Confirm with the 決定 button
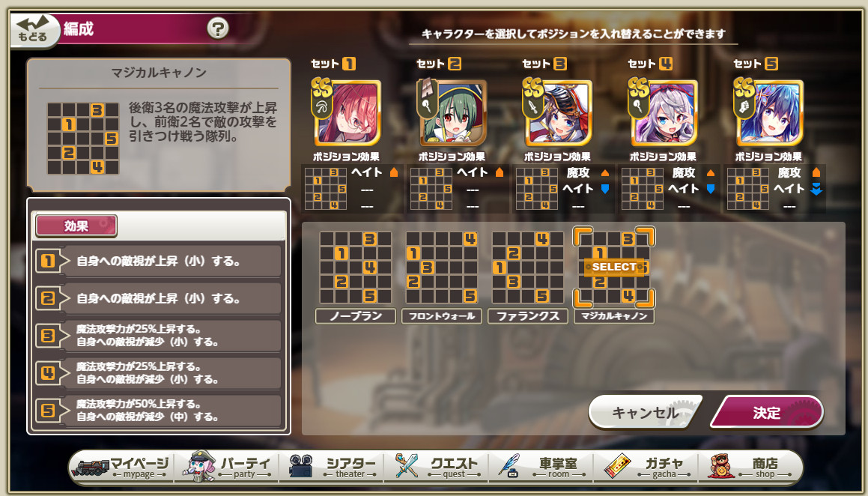This screenshot has width=868, height=496. coord(767,412)
